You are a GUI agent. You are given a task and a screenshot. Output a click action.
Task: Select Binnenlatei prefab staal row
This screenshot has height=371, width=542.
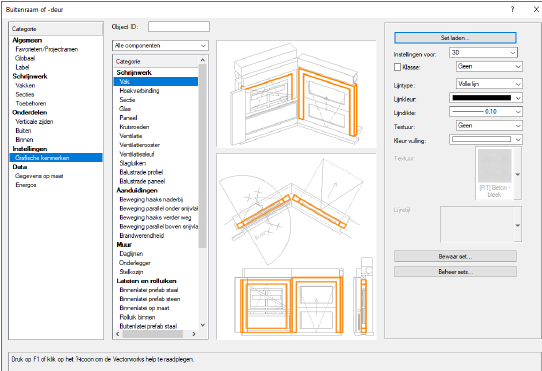149,290
